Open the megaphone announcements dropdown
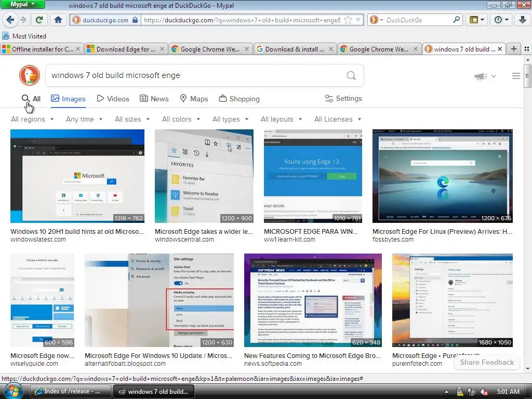This screenshot has height=399, width=532. click(485, 76)
